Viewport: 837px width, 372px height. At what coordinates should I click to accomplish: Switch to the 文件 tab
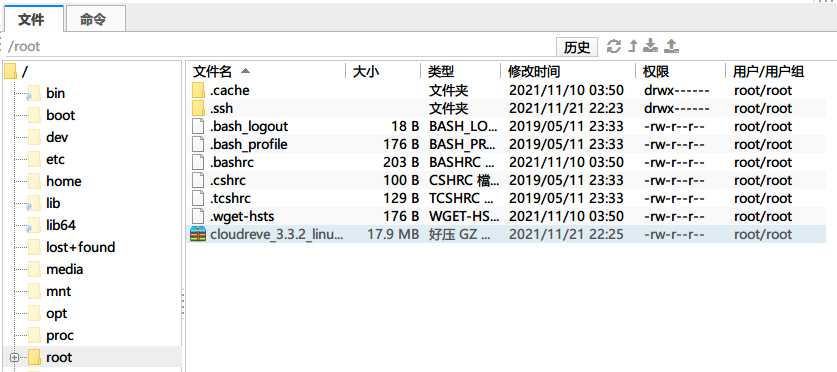tap(33, 19)
